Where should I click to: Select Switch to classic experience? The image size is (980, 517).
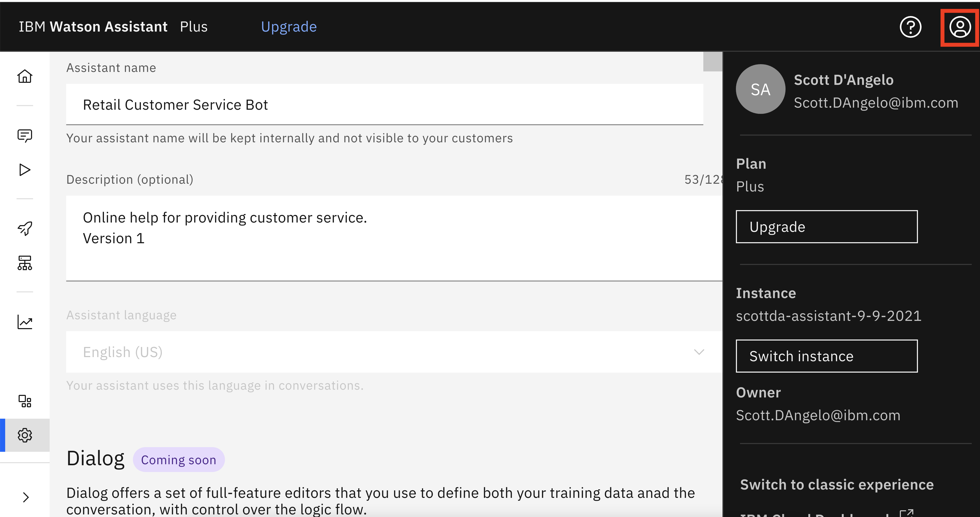[x=836, y=485]
